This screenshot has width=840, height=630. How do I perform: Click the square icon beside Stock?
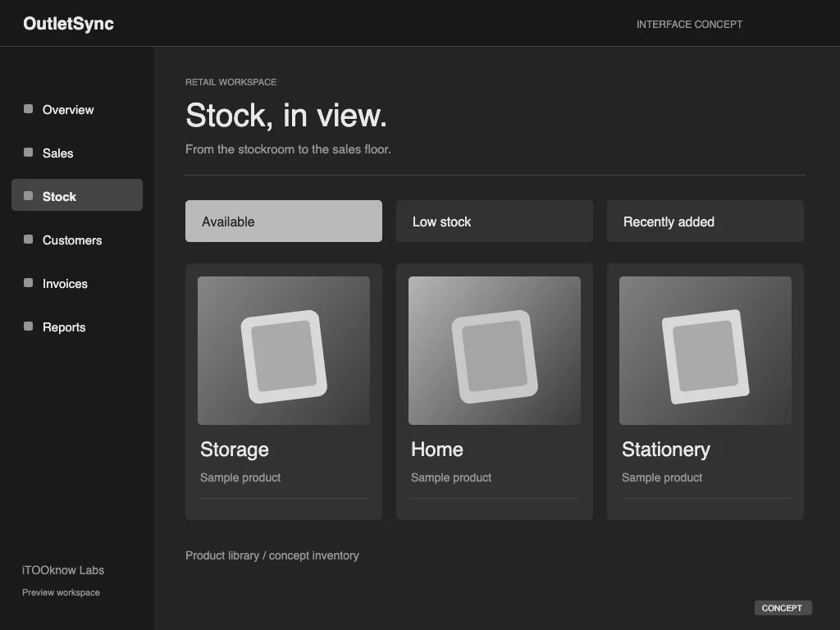click(x=29, y=195)
